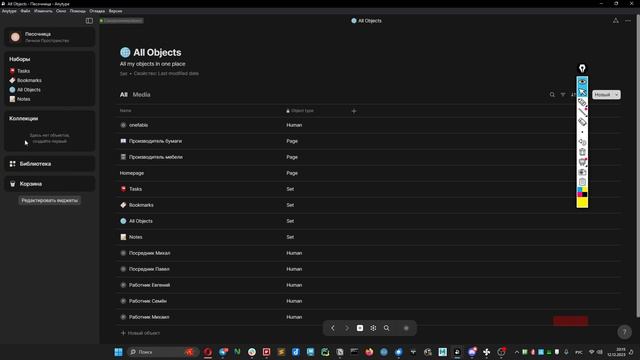
Task: Open the Работник Семён row
Action: coord(369,301)
